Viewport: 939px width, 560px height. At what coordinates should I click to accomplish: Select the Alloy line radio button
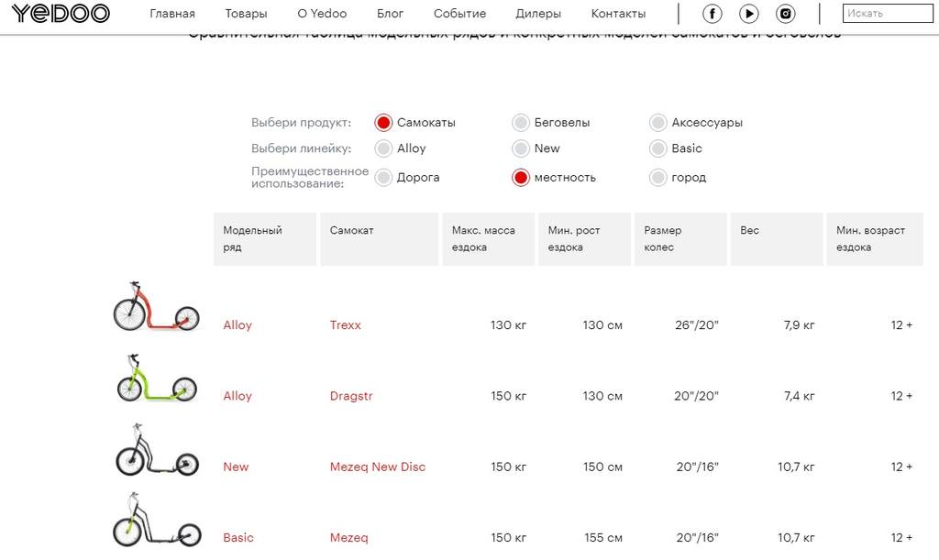click(x=383, y=148)
